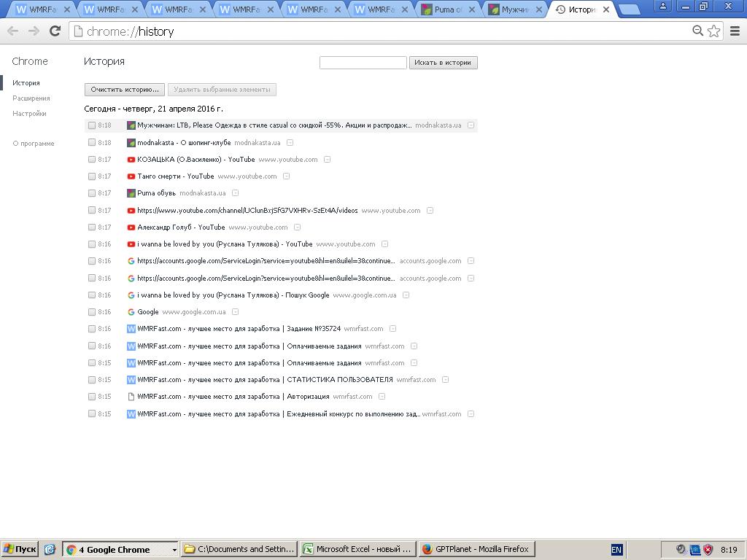The width and height of the screenshot is (747, 560).
Task: Open dropdown menu for Александр Голуб entry
Action: pyautogui.click(x=297, y=227)
